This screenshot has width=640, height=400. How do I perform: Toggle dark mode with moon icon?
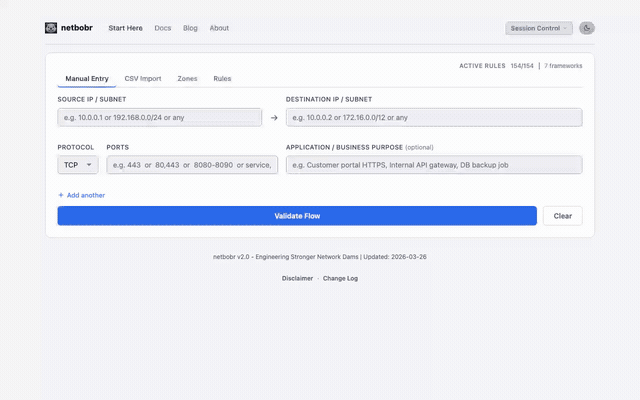pos(587,28)
